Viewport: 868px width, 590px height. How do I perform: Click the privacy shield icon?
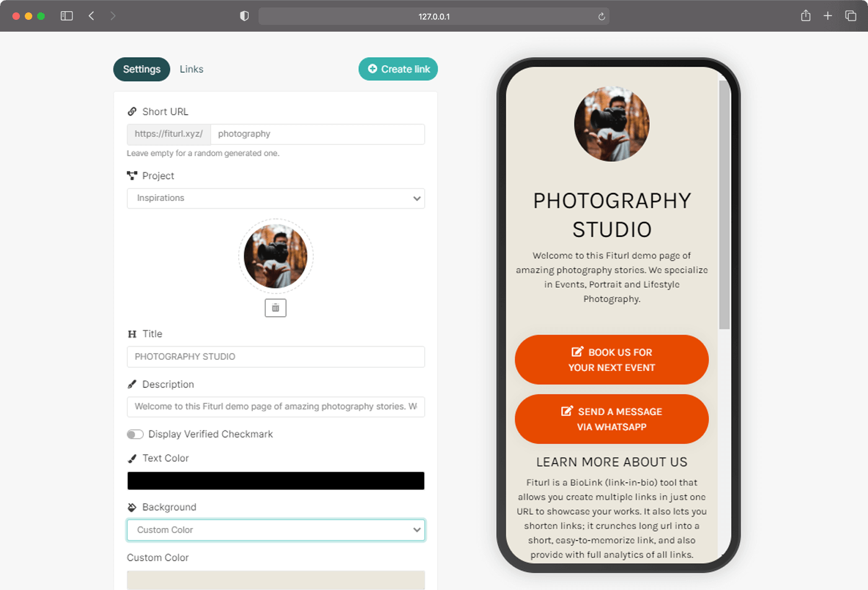pos(244,16)
